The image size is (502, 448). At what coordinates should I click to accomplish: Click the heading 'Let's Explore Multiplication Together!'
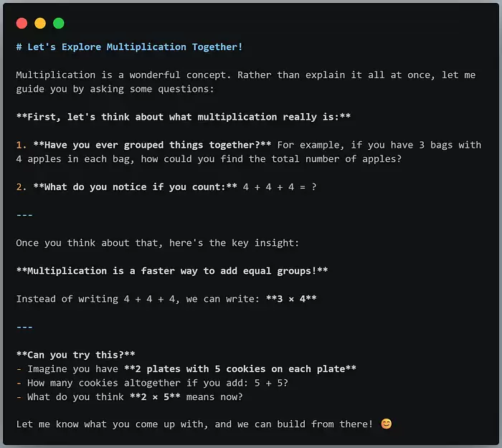(x=135, y=47)
